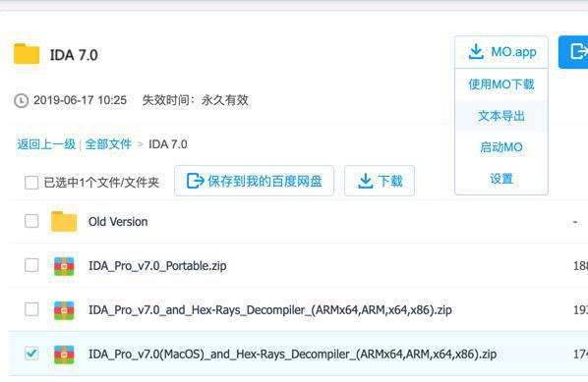Click zip icon beside IDA_Pro_v7.0_and_Hex-Rays_Decompiler file
Screen dimensions: 588x382
(64, 310)
